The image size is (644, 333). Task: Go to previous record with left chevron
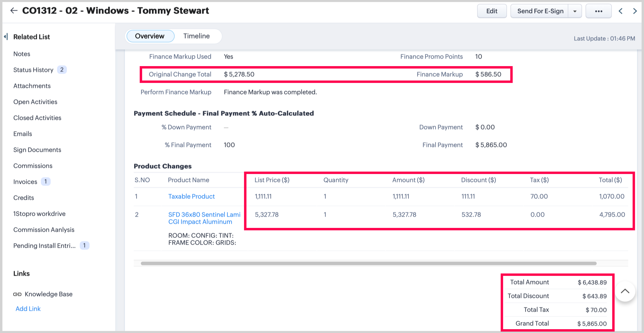point(620,11)
